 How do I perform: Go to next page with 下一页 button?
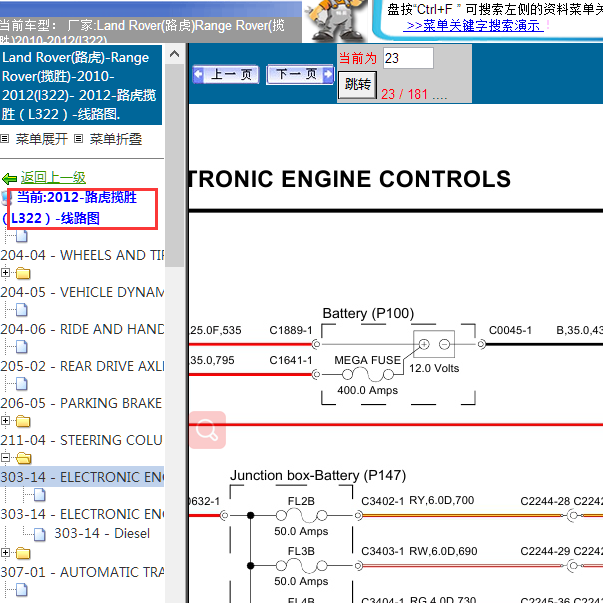[x=300, y=74]
